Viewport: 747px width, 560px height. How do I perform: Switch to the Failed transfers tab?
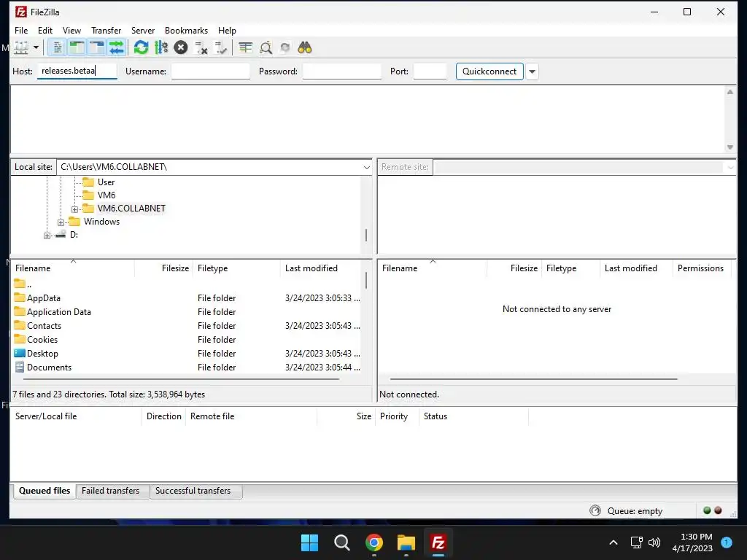pos(111,491)
